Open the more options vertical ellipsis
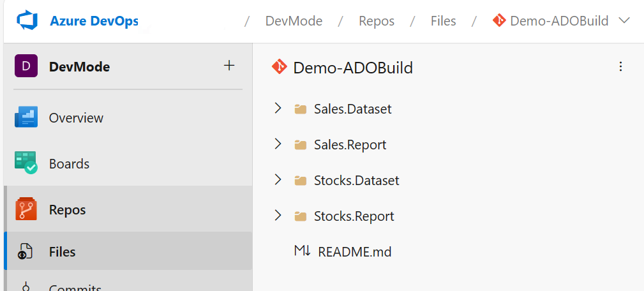 pos(620,67)
